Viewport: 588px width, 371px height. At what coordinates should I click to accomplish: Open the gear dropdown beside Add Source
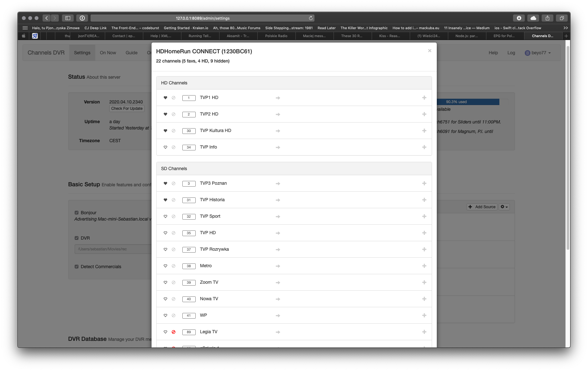pyautogui.click(x=504, y=207)
